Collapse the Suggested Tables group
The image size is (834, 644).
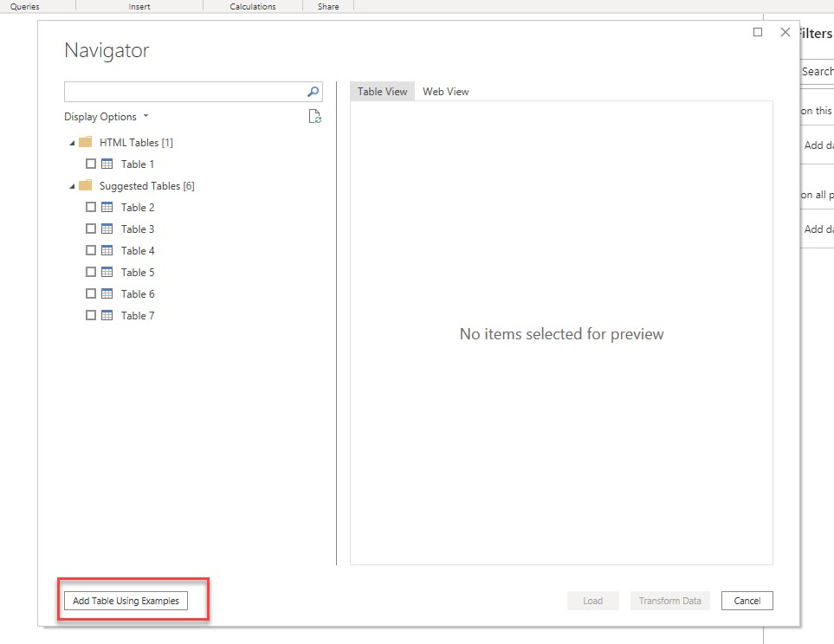[72, 184]
